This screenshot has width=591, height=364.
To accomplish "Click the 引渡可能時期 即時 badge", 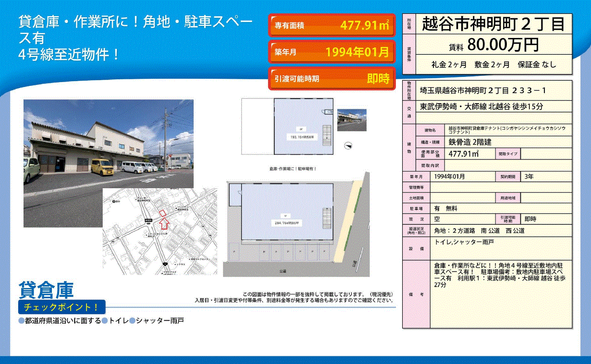I will (331, 79).
